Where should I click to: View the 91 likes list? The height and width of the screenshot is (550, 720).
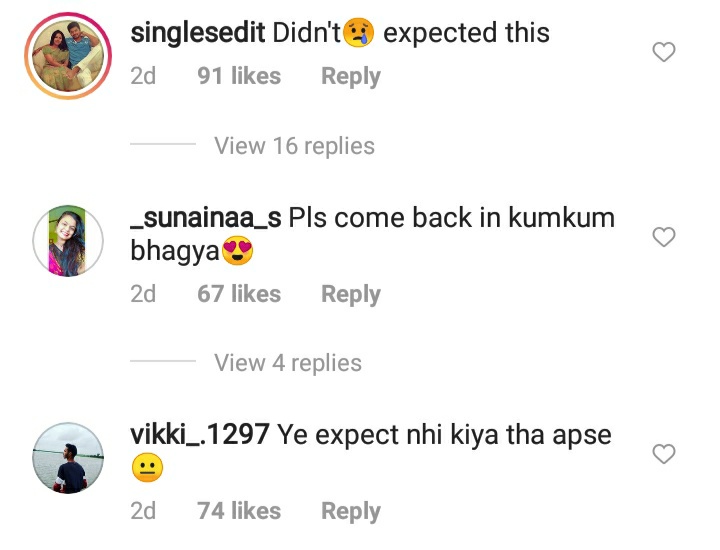tap(239, 76)
